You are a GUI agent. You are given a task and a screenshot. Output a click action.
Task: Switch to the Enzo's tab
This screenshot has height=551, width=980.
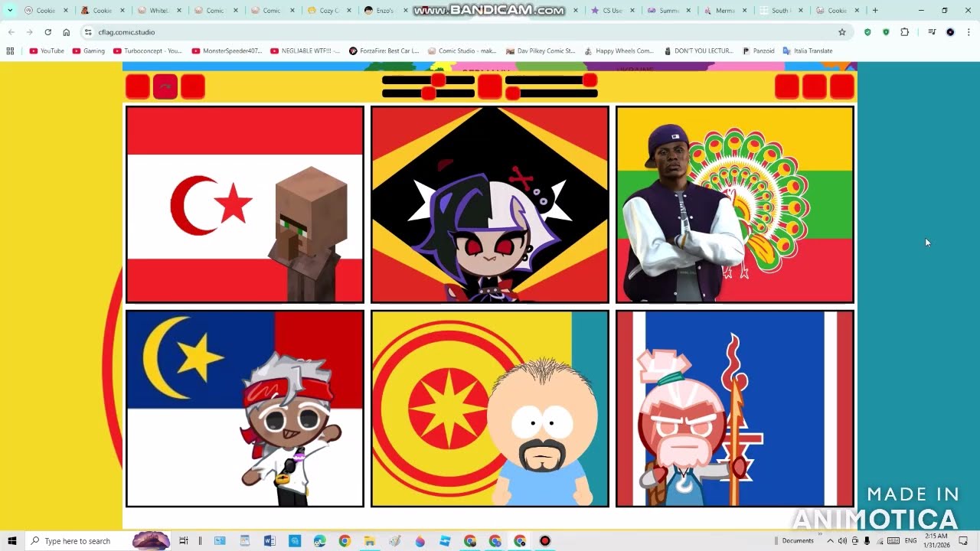(386, 11)
